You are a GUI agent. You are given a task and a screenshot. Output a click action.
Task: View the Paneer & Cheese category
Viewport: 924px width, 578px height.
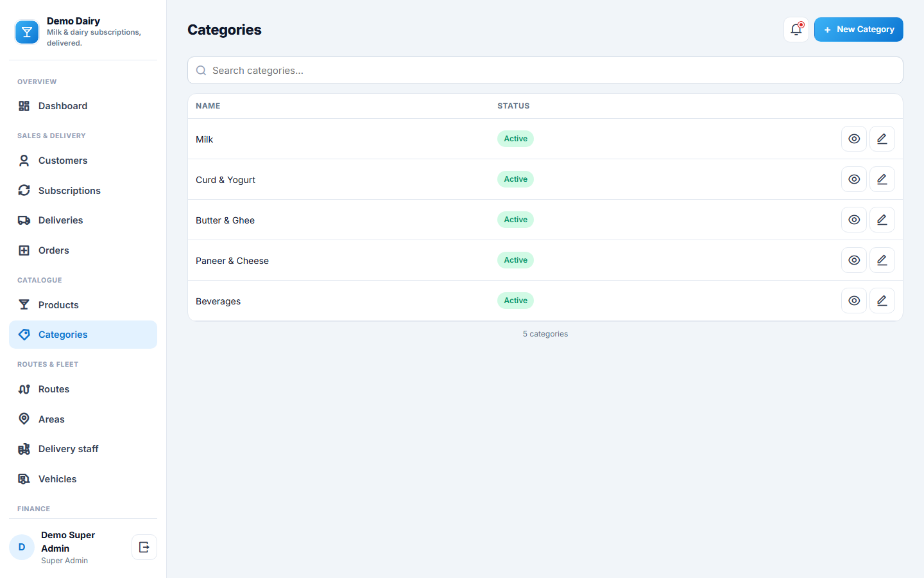[x=854, y=260]
